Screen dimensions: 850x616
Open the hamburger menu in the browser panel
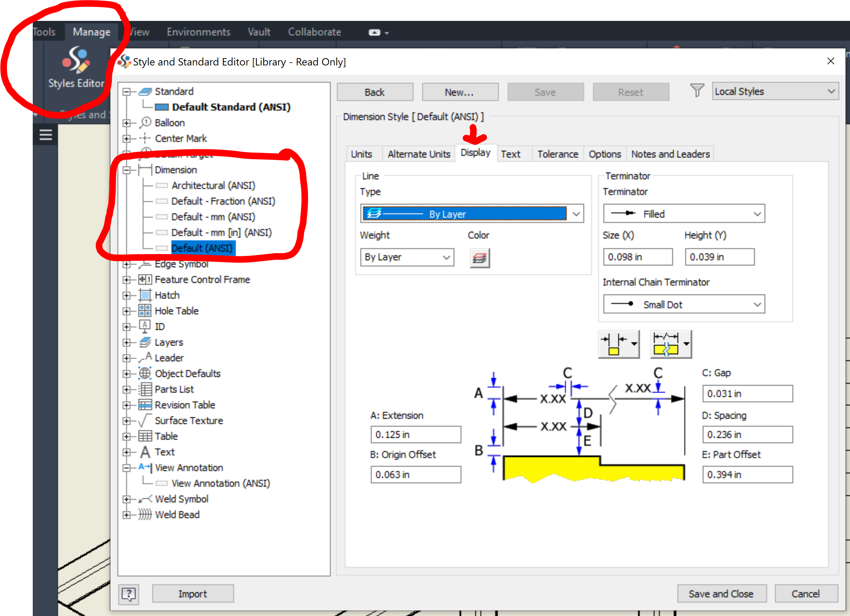46,135
